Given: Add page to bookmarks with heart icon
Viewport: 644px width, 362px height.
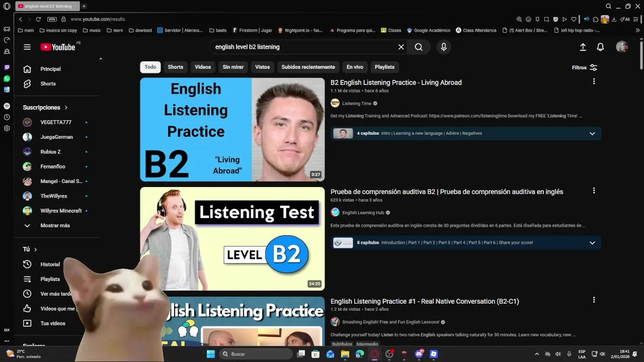Looking at the screenshot, I should 574,19.
